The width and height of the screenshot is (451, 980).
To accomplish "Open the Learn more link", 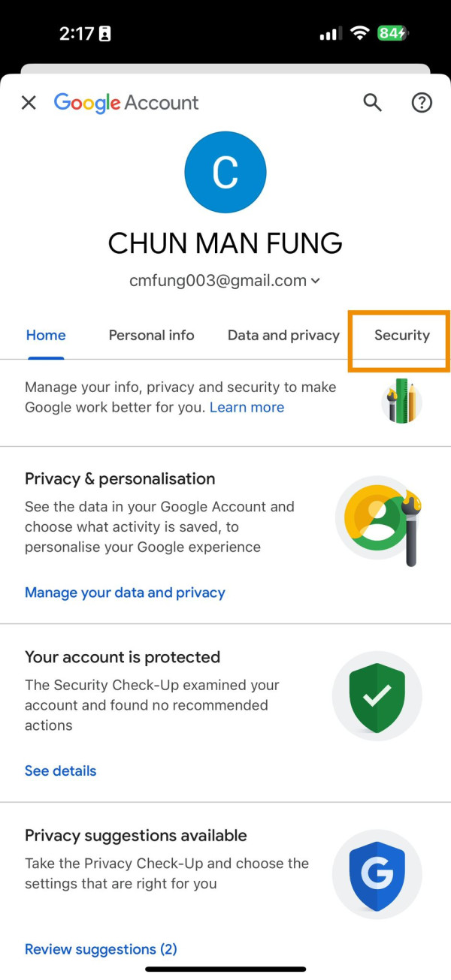I will (247, 406).
